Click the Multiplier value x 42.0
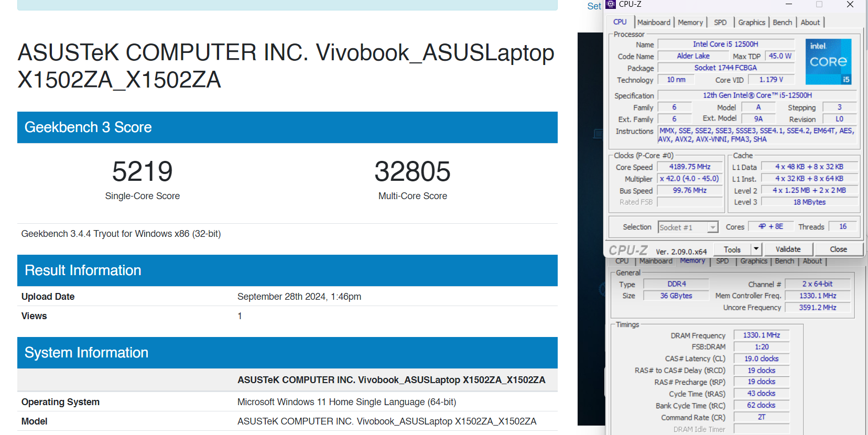 coord(690,179)
